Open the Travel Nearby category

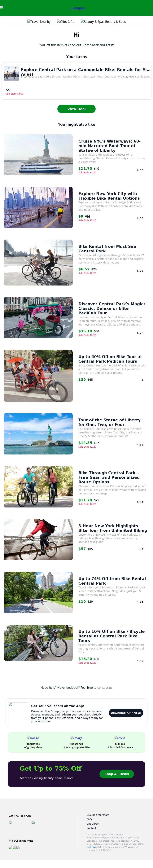pos(39,22)
